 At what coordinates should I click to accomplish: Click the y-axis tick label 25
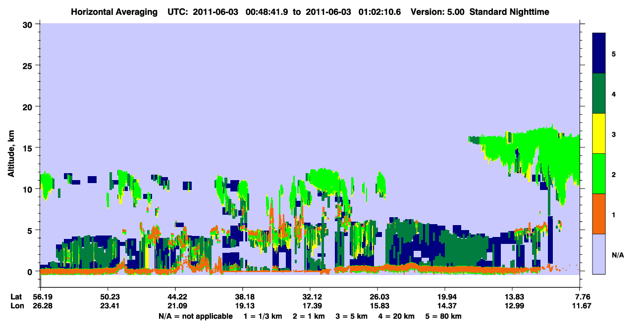click(x=29, y=65)
